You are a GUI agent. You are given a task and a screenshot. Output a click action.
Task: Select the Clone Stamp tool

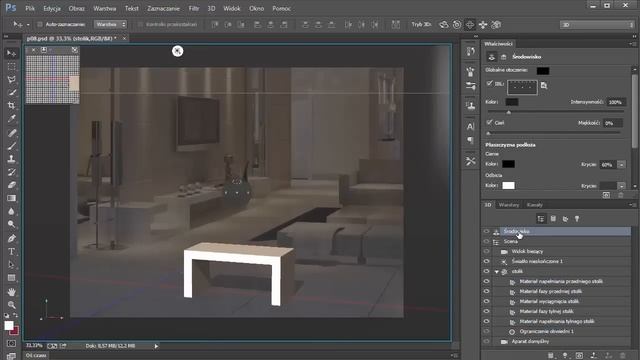11,159
